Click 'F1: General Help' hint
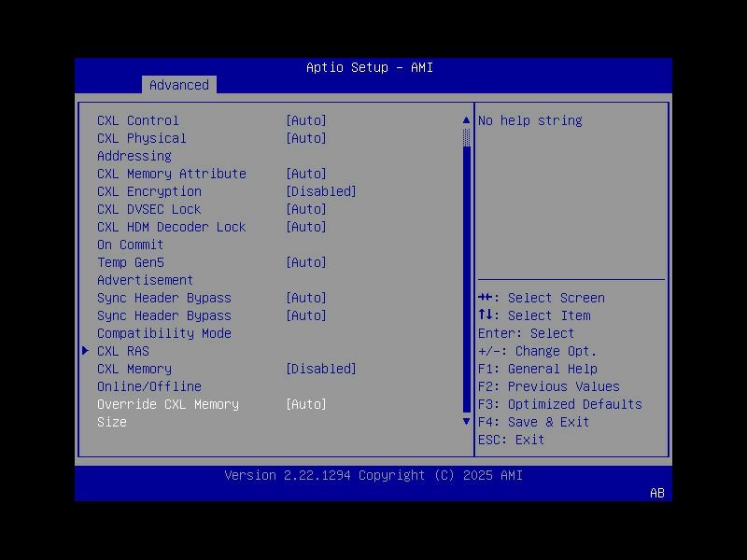The height and width of the screenshot is (560, 747). click(x=538, y=369)
